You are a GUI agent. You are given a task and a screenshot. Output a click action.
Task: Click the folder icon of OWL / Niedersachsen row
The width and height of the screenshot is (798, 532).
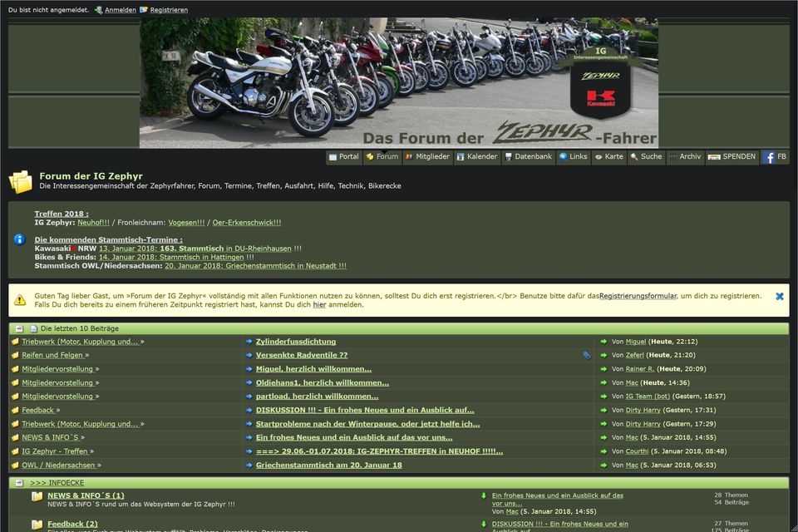[15, 465]
